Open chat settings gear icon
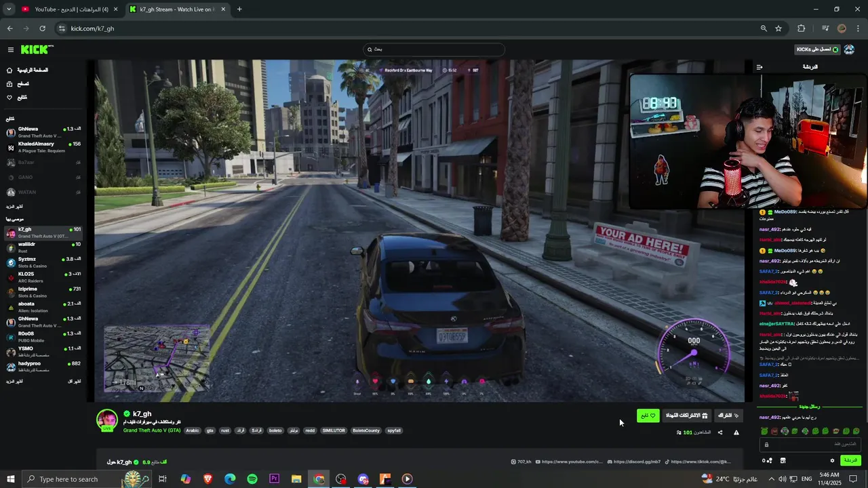Viewport: 868px width, 488px height. click(x=832, y=461)
